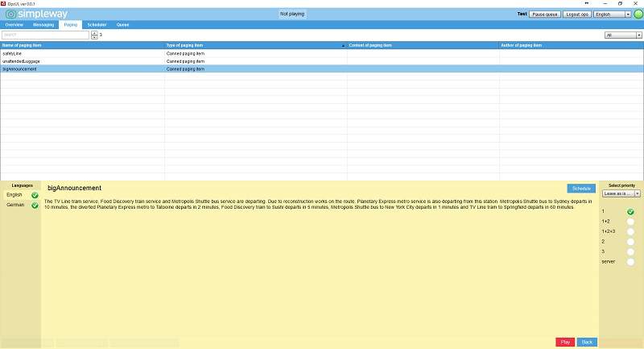Select zone 1 radio option

[x=630, y=211]
